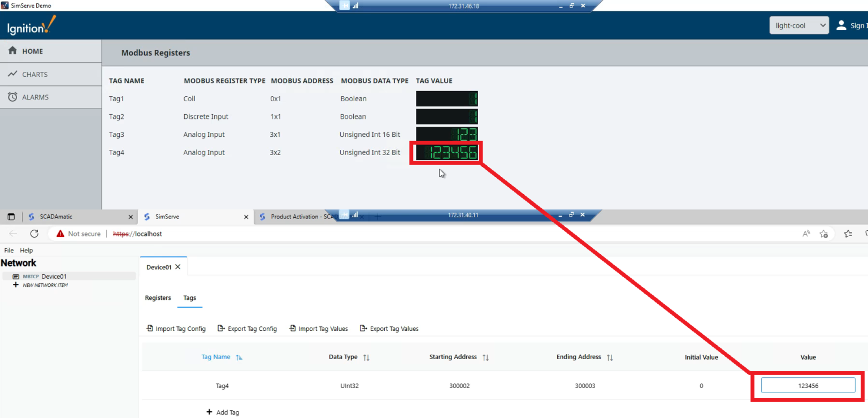Open the browser tab actions menu

tap(10, 216)
